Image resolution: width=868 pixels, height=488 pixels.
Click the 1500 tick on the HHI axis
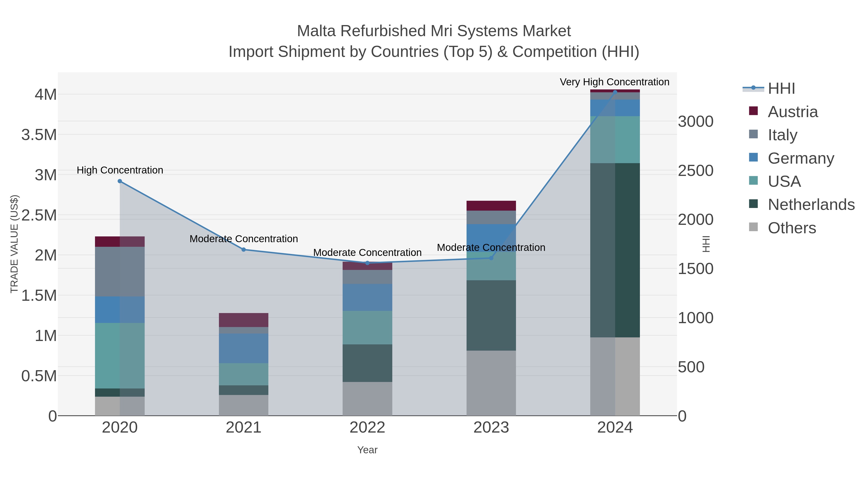point(695,269)
